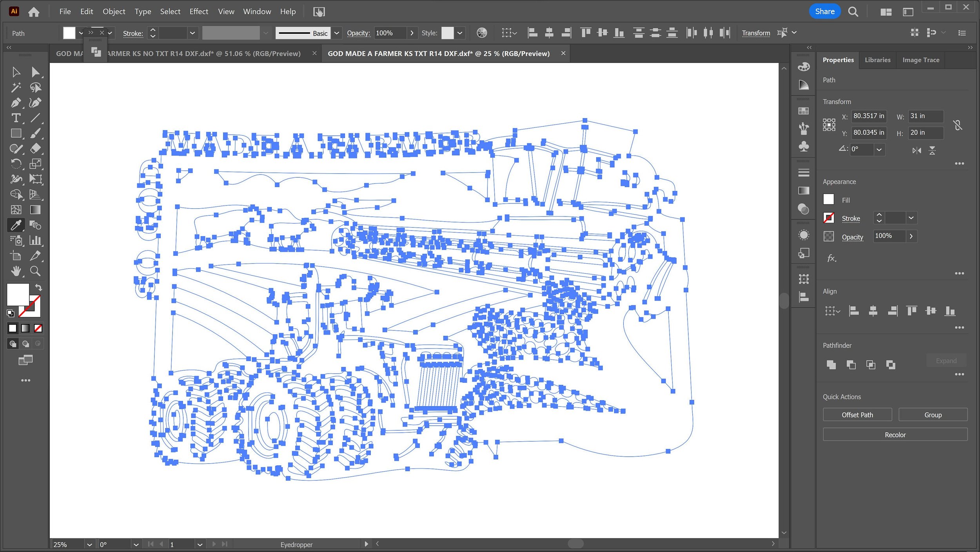Screen dimensions: 980x552
Task: Click the Share button
Action: tap(825, 11)
